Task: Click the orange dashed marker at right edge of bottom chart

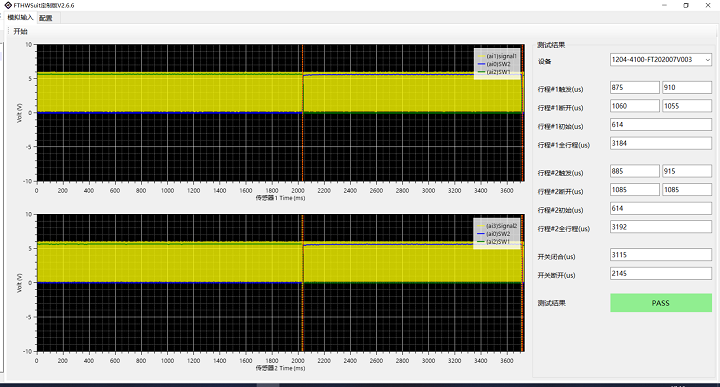Action: (x=523, y=283)
